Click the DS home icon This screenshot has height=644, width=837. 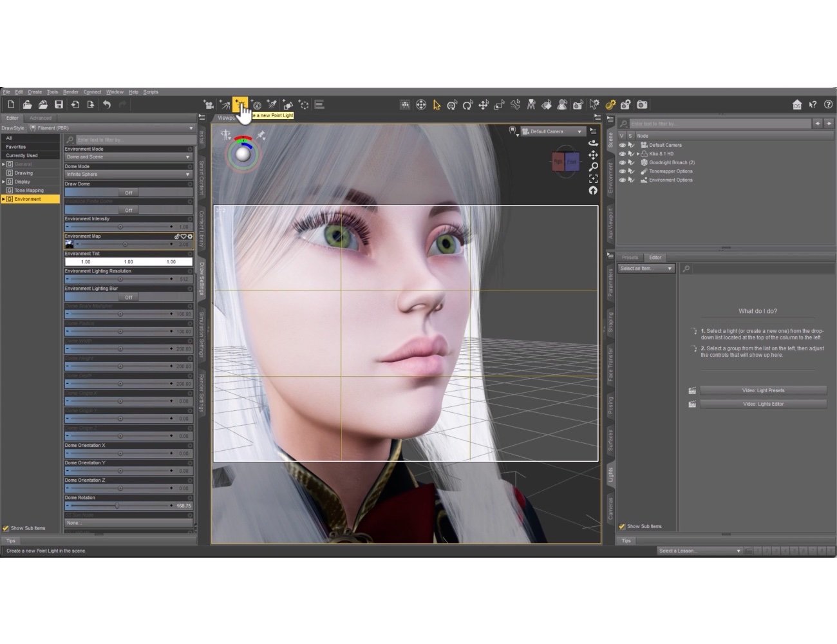point(797,104)
